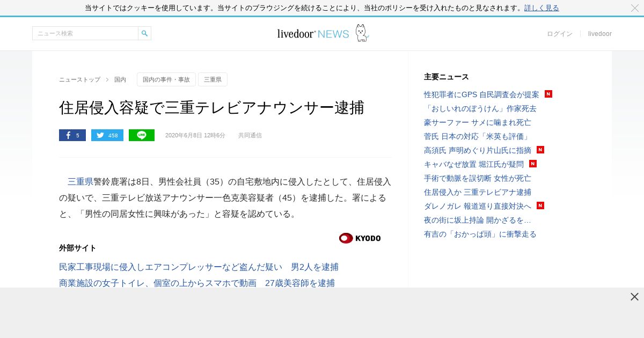Click the livedoor NEWS logo
Image resolution: width=644 pixels, height=338 pixels.
point(313,34)
